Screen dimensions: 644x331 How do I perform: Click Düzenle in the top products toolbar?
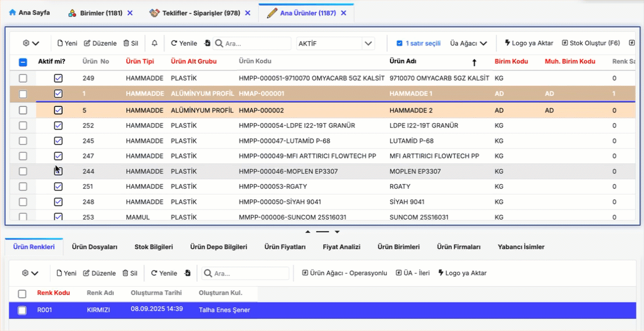click(100, 44)
